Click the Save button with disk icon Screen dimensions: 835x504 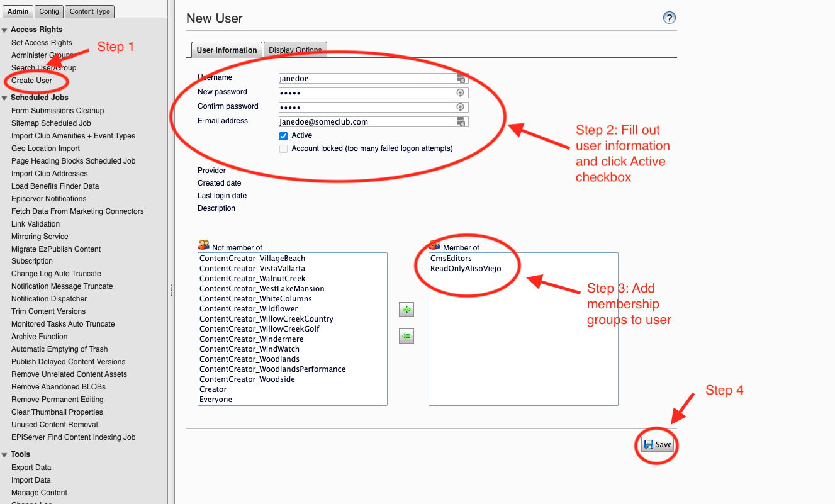[x=658, y=445]
